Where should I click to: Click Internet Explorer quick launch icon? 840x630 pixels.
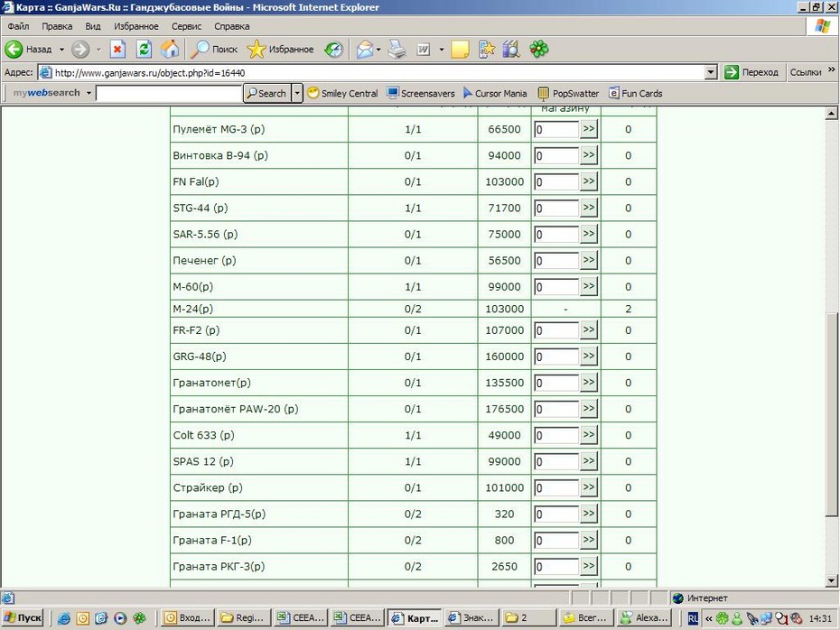pyautogui.click(x=64, y=618)
